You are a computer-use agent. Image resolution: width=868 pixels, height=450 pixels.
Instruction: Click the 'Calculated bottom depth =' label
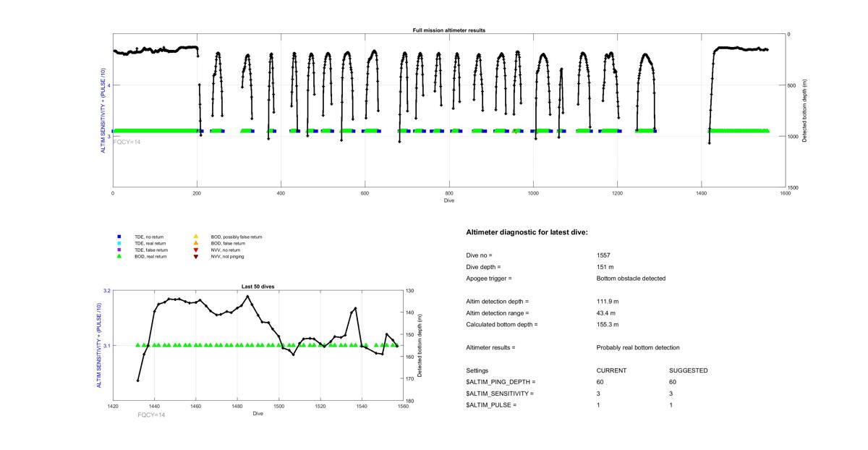point(502,325)
